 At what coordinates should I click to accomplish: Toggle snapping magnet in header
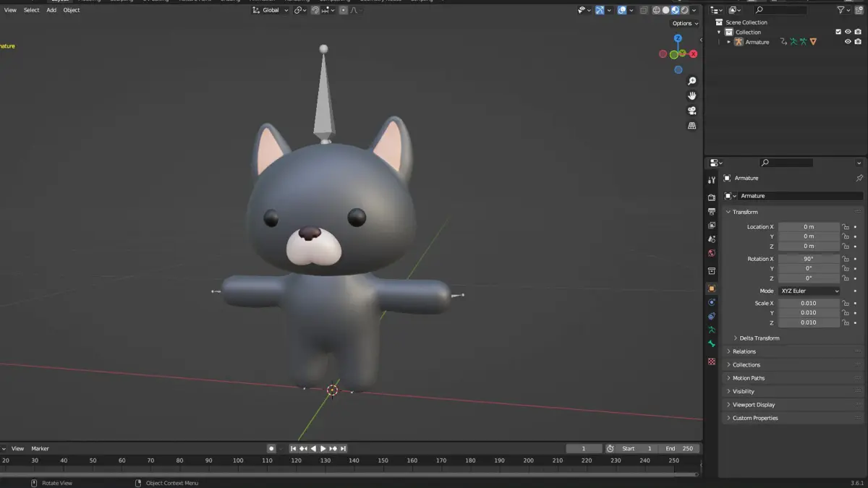[x=316, y=10]
